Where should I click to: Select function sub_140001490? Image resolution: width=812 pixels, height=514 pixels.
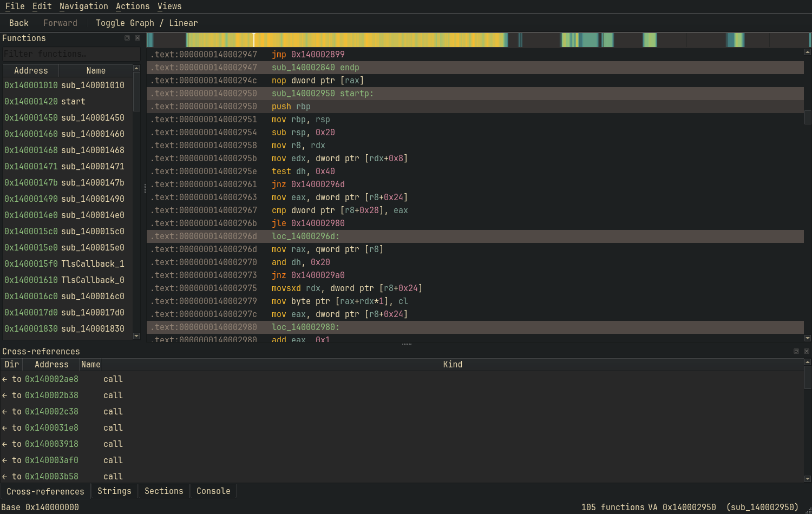point(68,199)
